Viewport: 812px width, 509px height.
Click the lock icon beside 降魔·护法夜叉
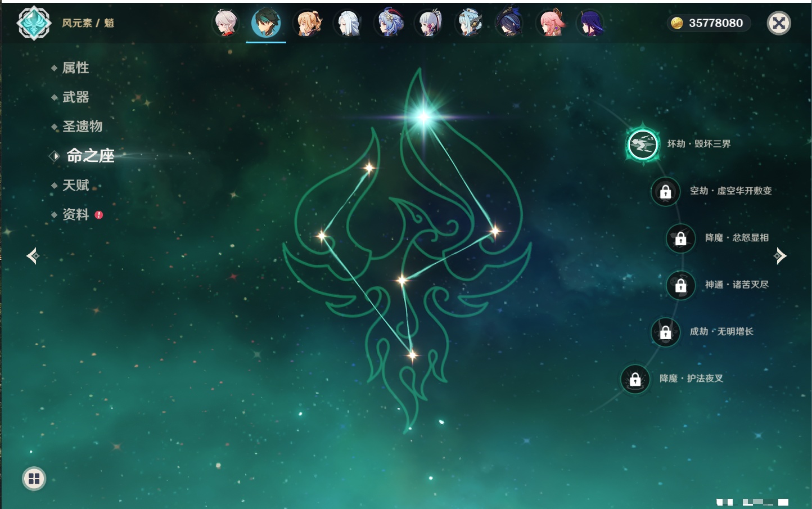pos(635,380)
